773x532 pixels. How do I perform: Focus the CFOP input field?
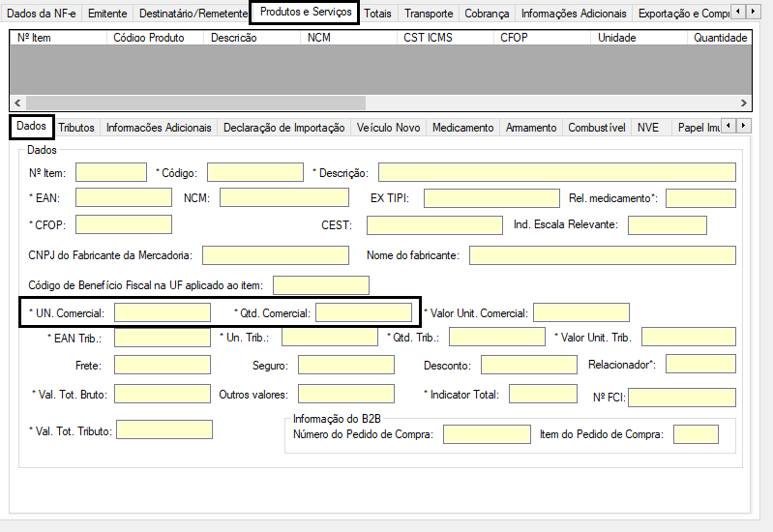click(124, 224)
